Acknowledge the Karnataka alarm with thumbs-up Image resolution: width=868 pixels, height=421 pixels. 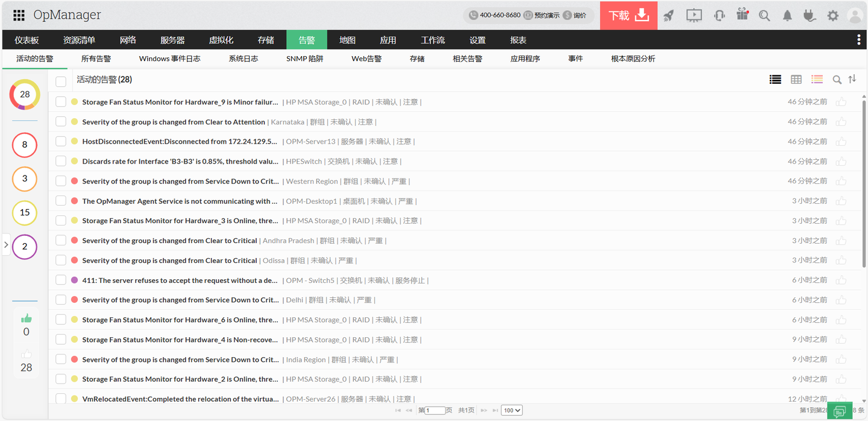click(x=841, y=122)
